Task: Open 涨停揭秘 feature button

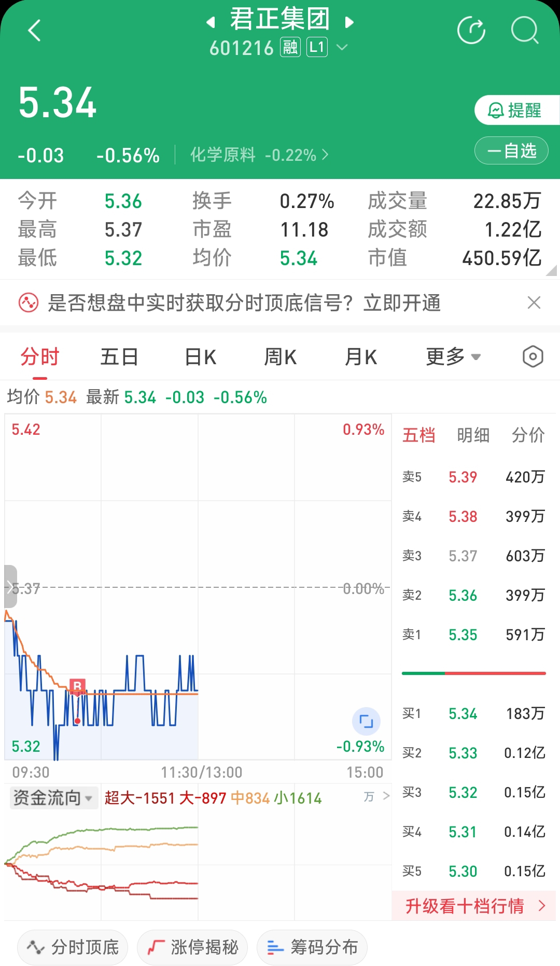Action: pos(192,947)
